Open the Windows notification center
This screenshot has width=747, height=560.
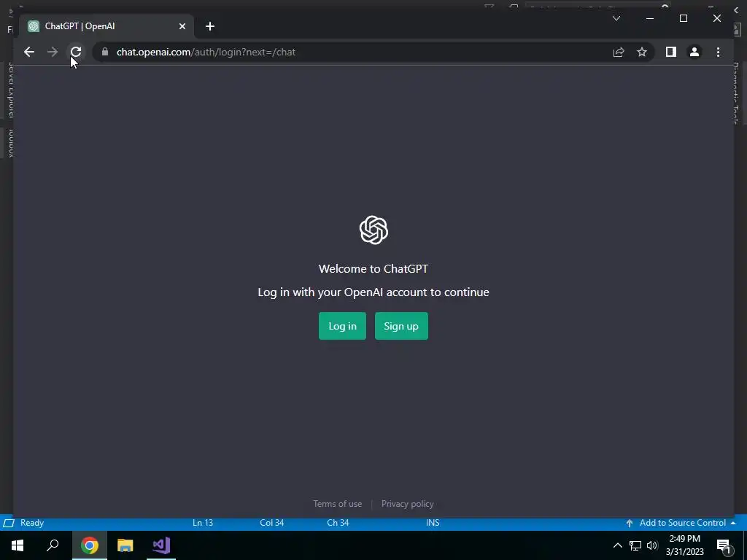tap(723, 545)
